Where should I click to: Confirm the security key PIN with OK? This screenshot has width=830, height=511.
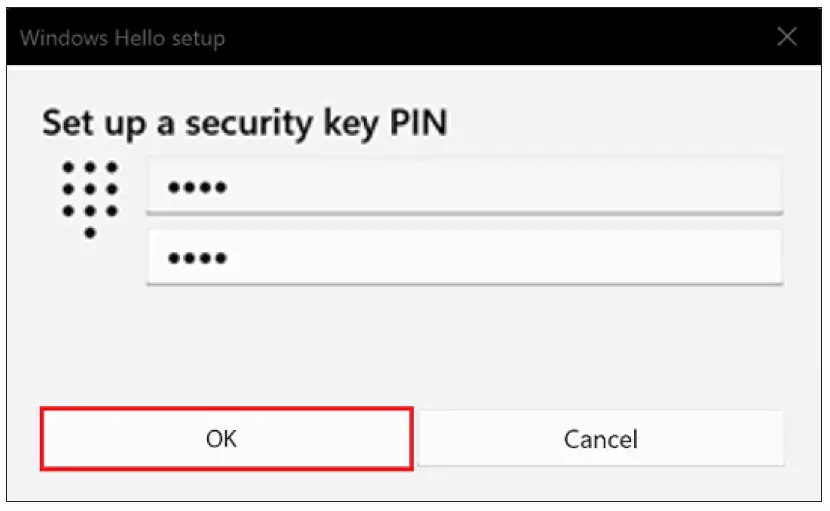pyautogui.click(x=225, y=438)
